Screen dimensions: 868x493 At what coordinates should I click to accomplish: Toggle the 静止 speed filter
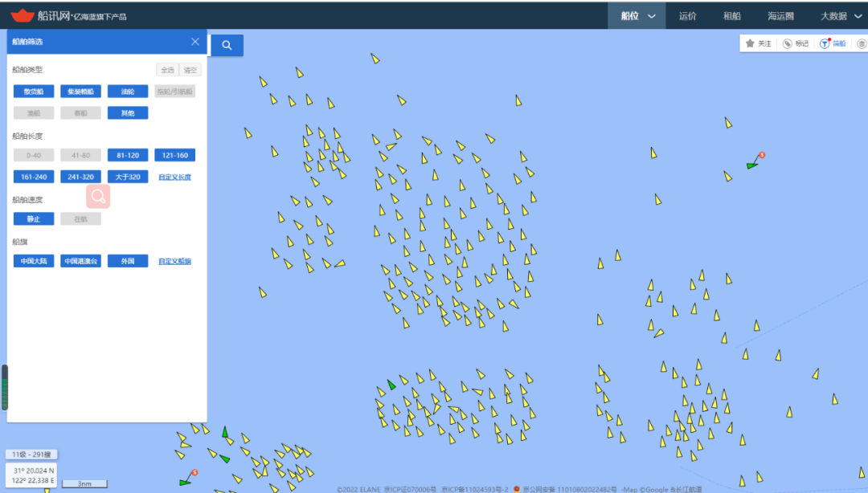34,218
